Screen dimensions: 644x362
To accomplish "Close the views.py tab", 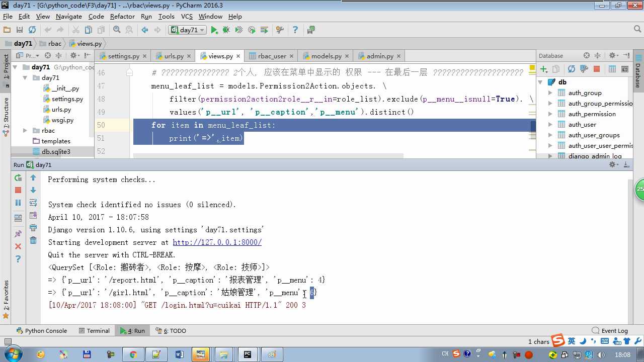I will tap(238, 56).
